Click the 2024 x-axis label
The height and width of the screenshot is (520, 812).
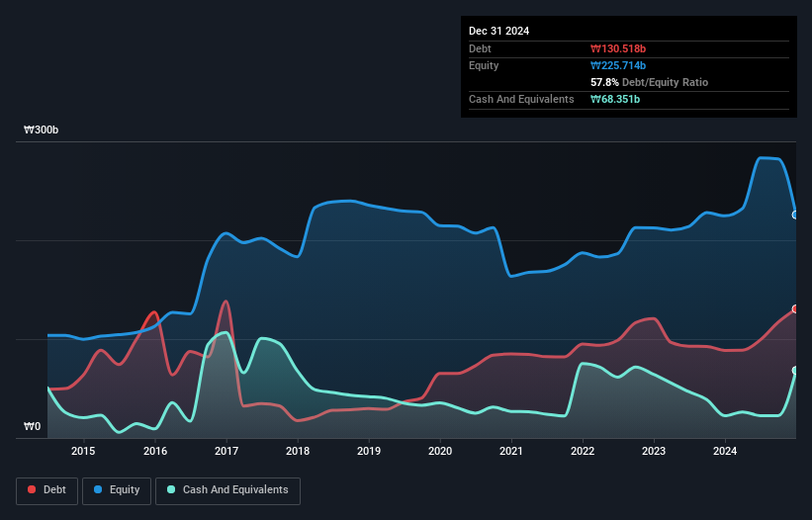point(725,451)
